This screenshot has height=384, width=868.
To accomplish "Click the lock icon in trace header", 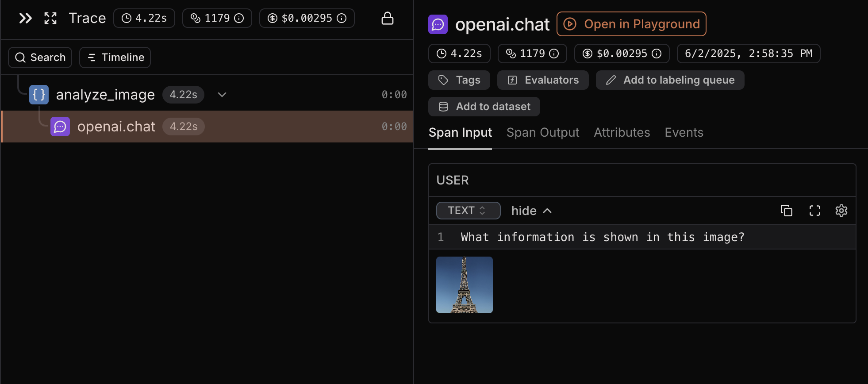I will pyautogui.click(x=388, y=18).
